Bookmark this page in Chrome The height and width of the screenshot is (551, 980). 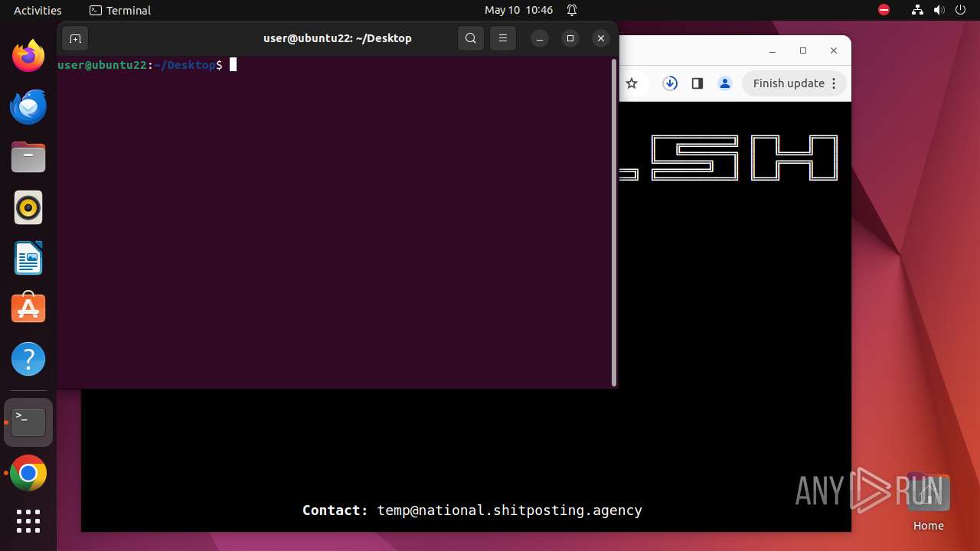tap(632, 83)
